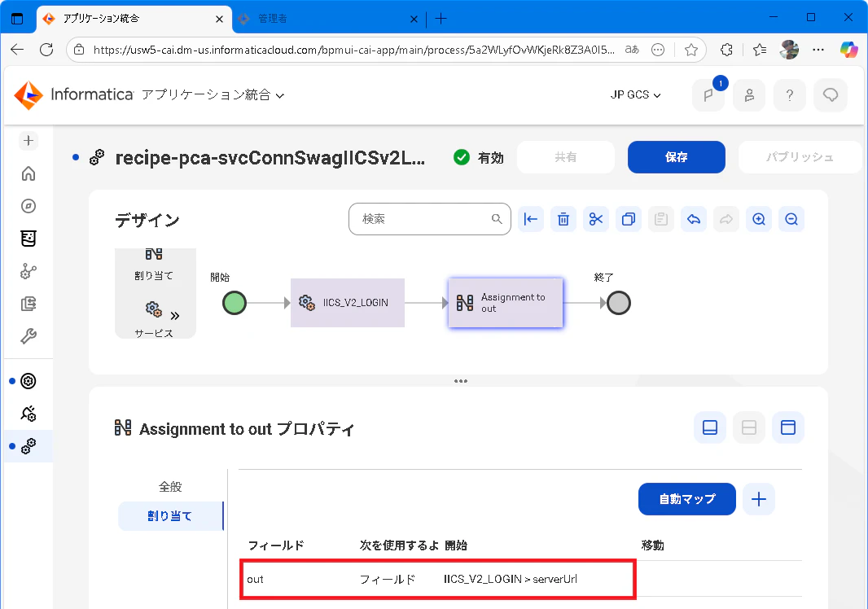Viewport: 868px width, 609px height.
Task: Click the panel divider ellipsis handle
Action: pos(461,381)
